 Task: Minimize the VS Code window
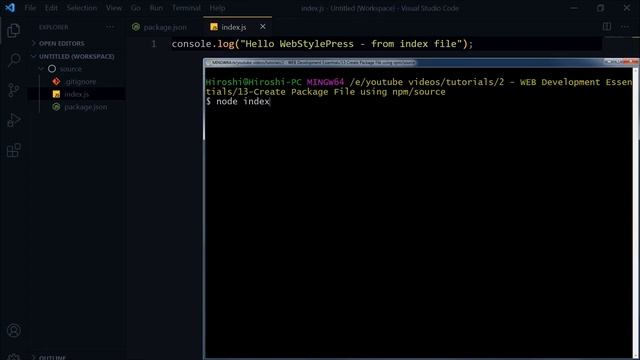coord(574,8)
